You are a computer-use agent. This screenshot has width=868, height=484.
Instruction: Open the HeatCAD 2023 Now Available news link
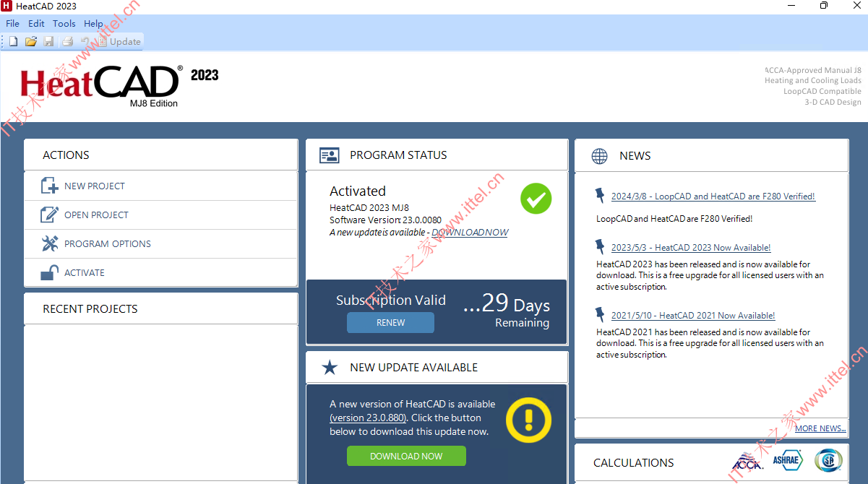[691, 248]
